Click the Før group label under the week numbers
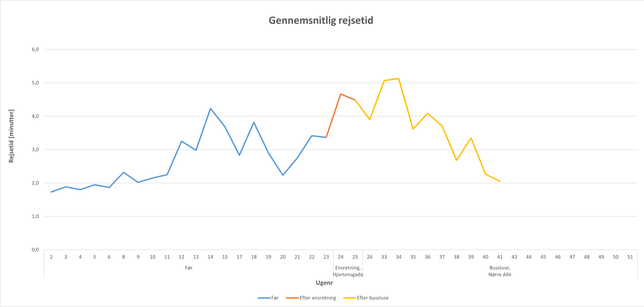Screen dimensions: 644x307 point(189,268)
